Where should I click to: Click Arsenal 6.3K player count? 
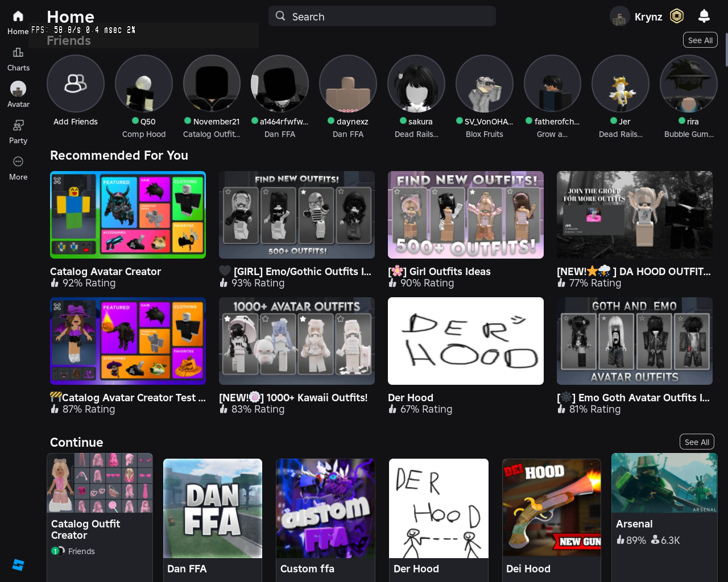click(665, 540)
